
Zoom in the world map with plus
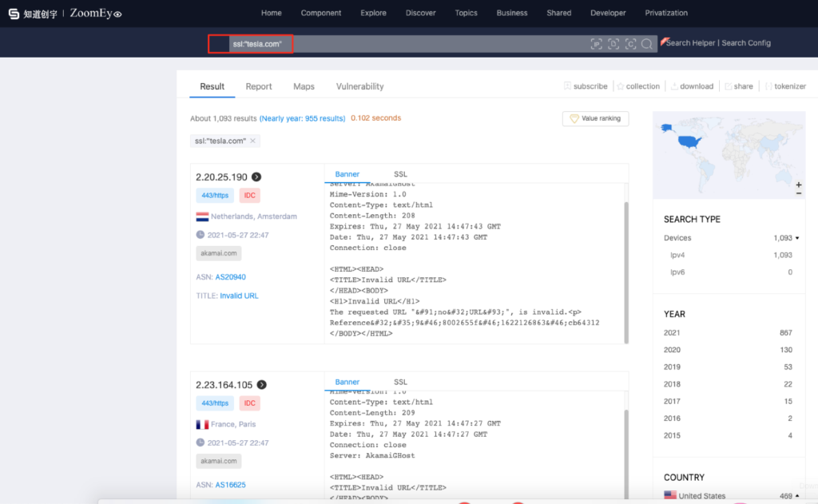[x=799, y=185]
